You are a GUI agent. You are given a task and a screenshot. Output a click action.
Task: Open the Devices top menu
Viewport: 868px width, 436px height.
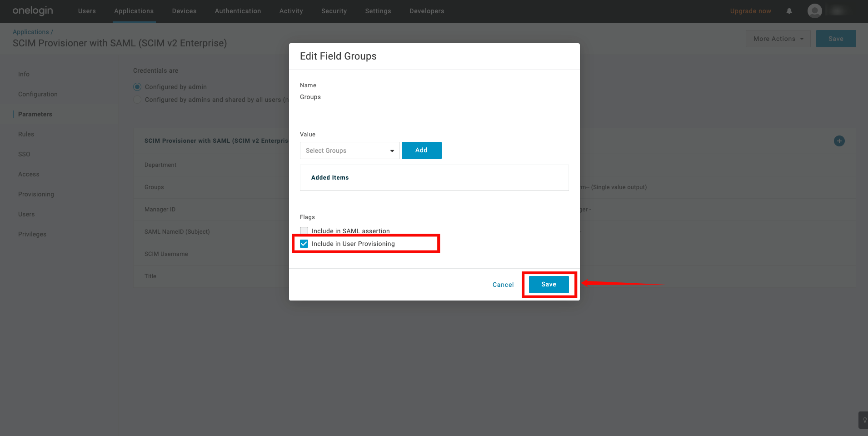tap(184, 11)
